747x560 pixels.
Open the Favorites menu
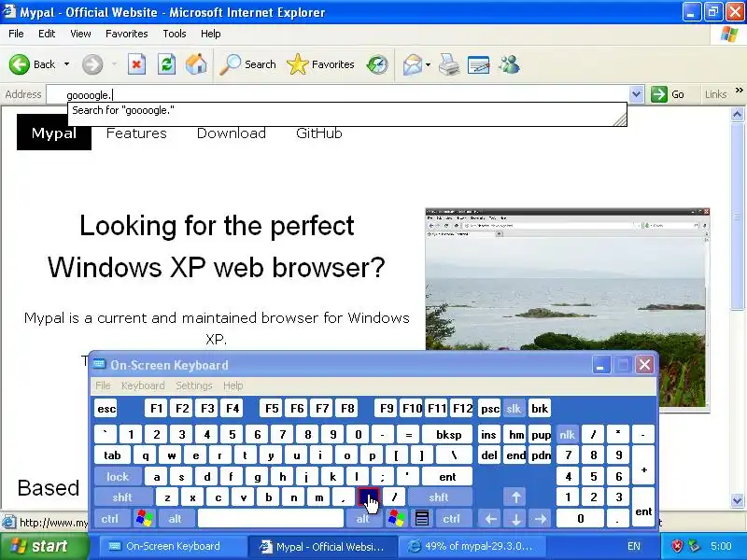click(x=127, y=34)
